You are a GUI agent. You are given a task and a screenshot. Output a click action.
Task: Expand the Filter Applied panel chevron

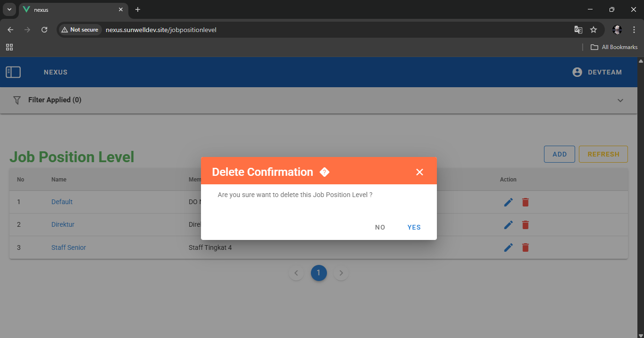(x=620, y=100)
